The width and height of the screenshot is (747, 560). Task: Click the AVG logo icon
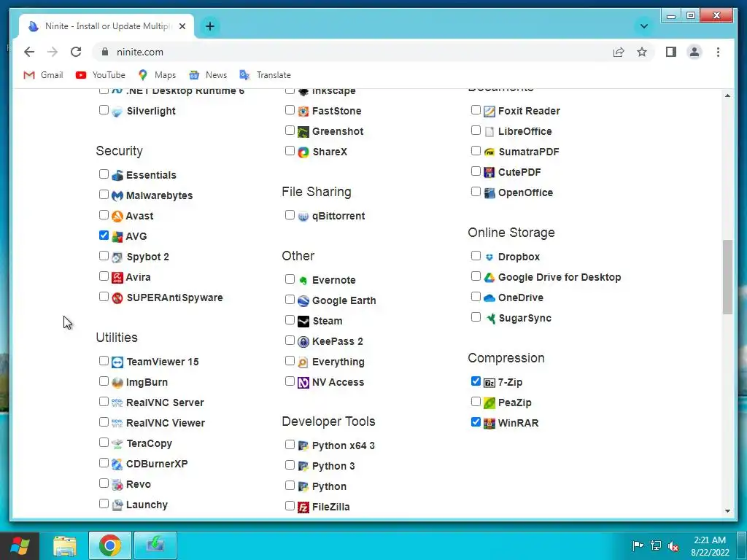[x=117, y=237]
